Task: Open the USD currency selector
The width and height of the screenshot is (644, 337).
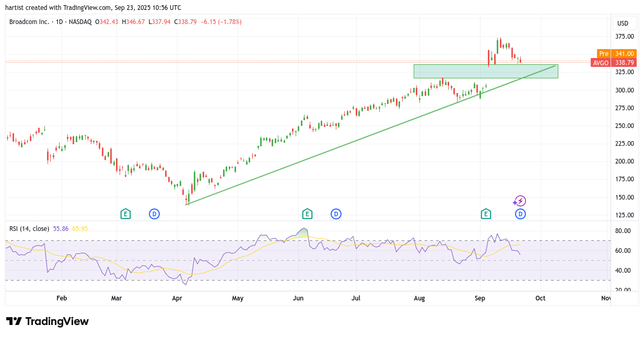Action: point(623,24)
